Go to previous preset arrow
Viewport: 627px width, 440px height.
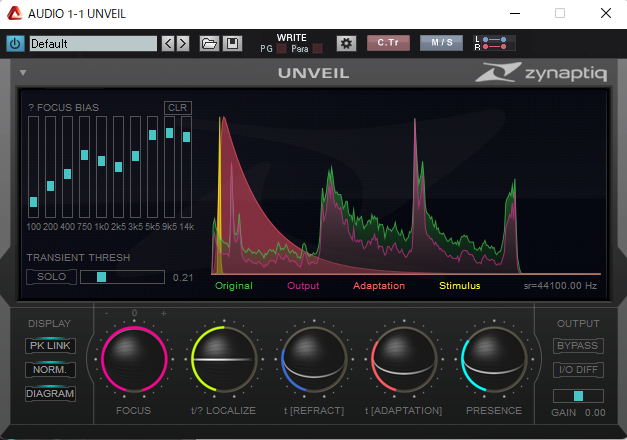point(168,43)
